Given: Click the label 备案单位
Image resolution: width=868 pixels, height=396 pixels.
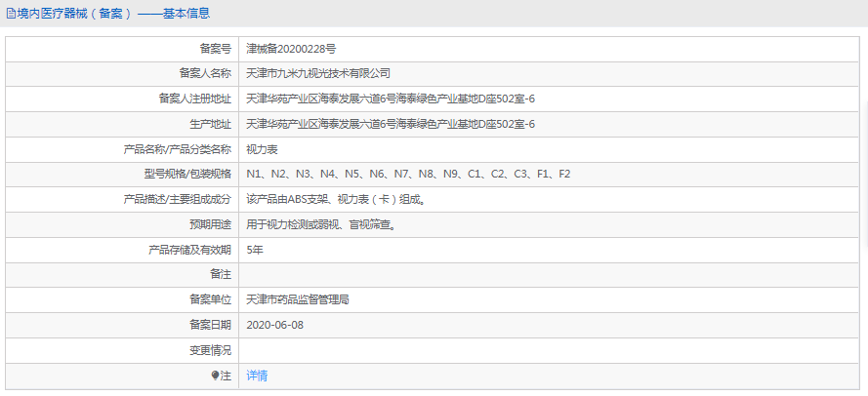Looking at the screenshot, I should coord(210,300).
